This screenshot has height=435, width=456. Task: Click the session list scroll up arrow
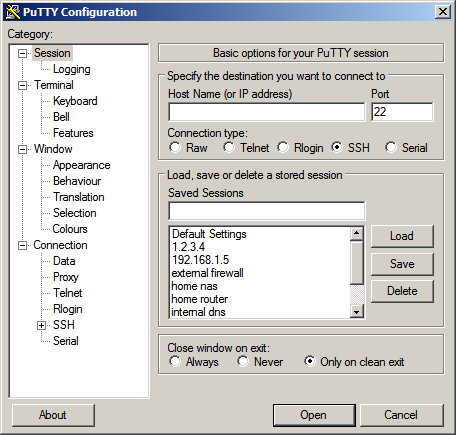(357, 234)
